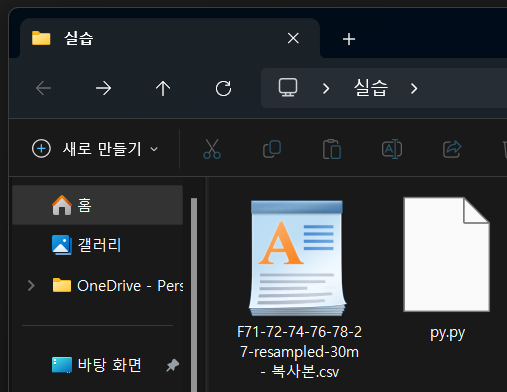This screenshot has height=392, width=507.
Task: Click the Rename icon in toolbar
Action: pyautogui.click(x=392, y=149)
